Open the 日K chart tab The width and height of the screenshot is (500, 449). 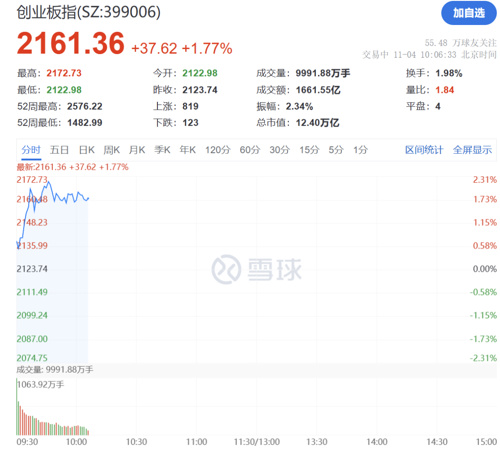[x=87, y=150]
